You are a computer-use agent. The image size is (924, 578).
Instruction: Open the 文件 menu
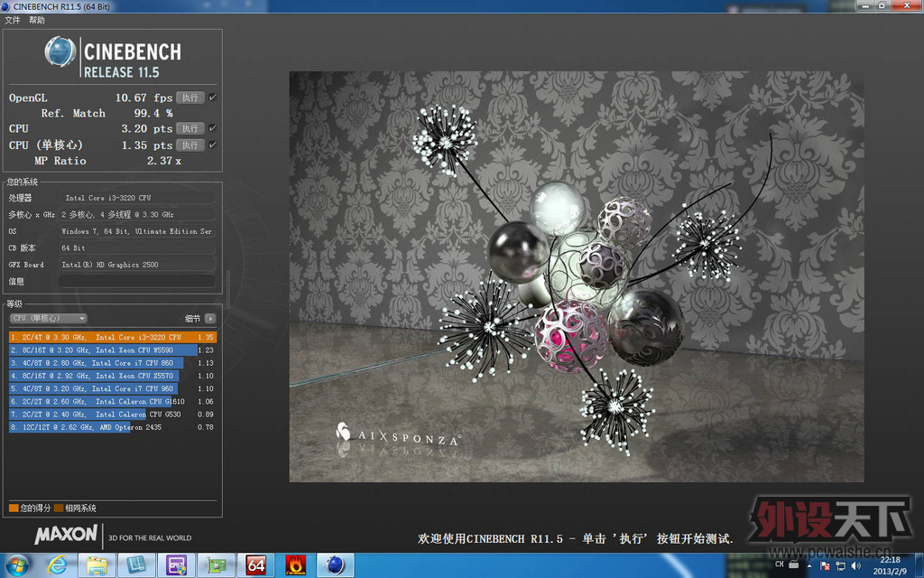(13, 20)
